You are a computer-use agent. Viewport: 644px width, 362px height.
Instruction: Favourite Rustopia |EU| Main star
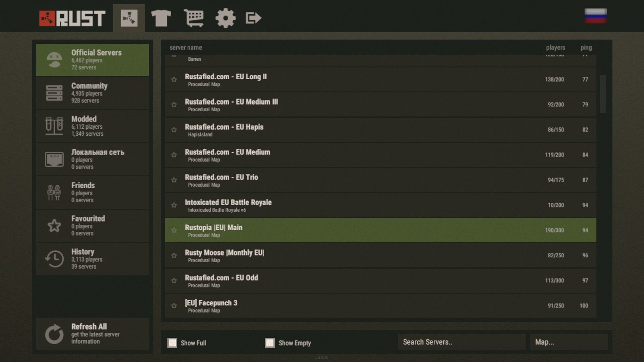pos(174,230)
